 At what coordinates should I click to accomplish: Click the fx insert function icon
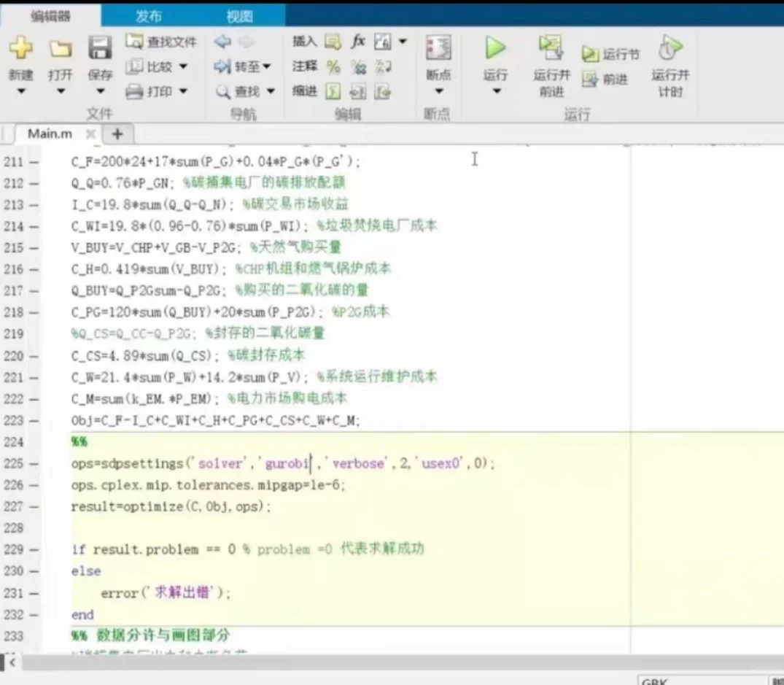(x=358, y=41)
